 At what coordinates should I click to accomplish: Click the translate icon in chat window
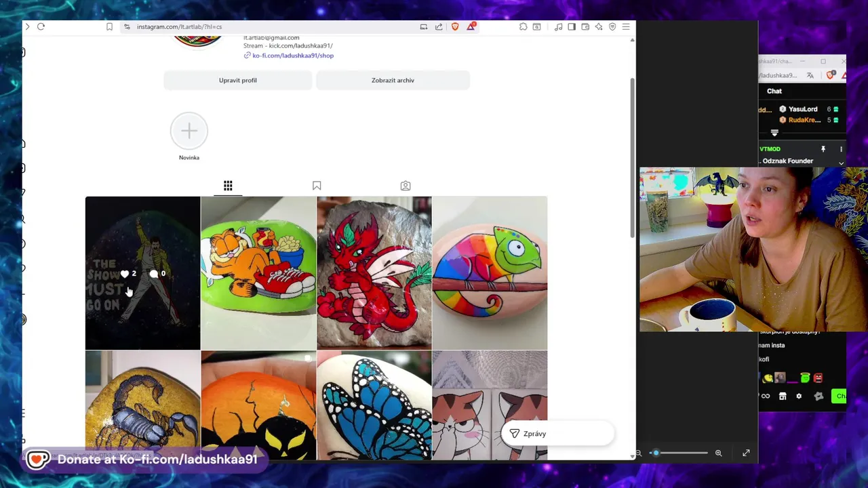[810, 75]
